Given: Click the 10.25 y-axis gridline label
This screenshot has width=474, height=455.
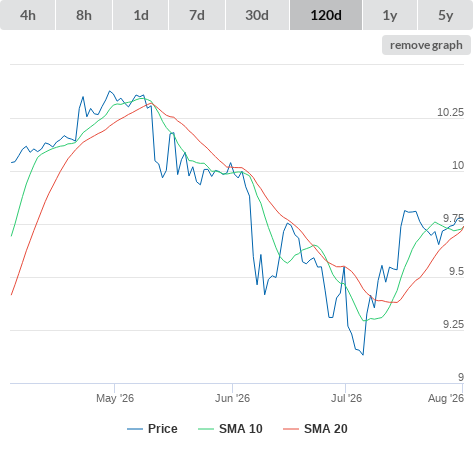Looking at the screenshot, I should tap(450, 112).
